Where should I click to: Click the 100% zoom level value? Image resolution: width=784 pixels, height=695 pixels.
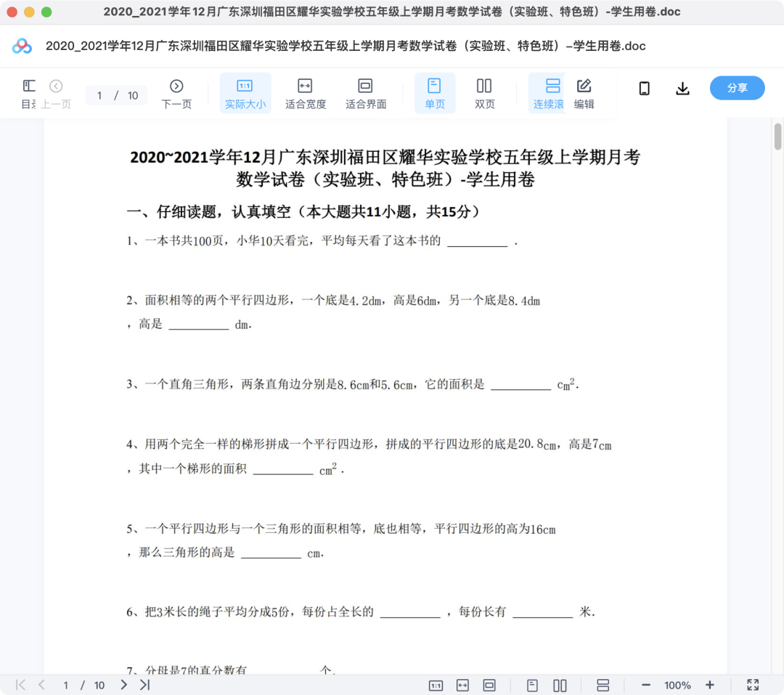[677, 685]
